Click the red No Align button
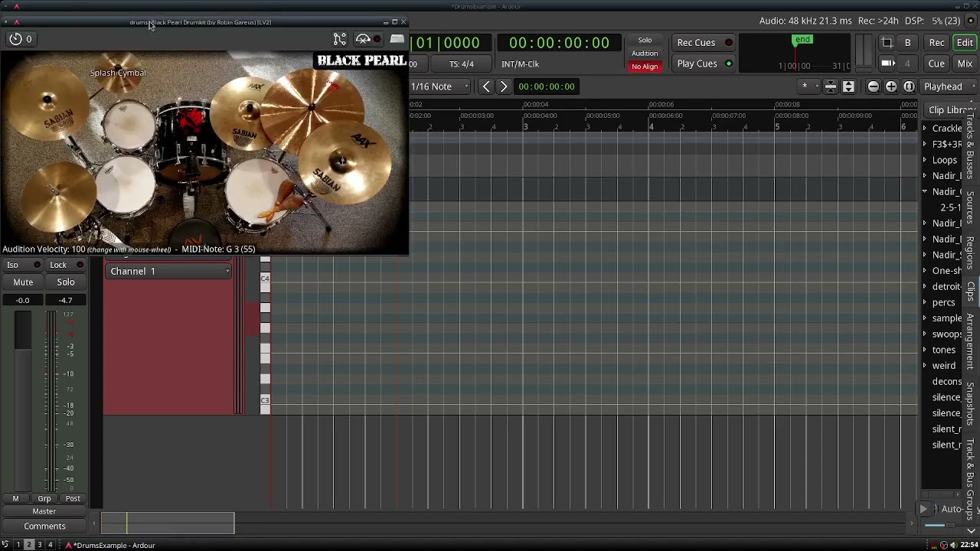 tap(645, 67)
